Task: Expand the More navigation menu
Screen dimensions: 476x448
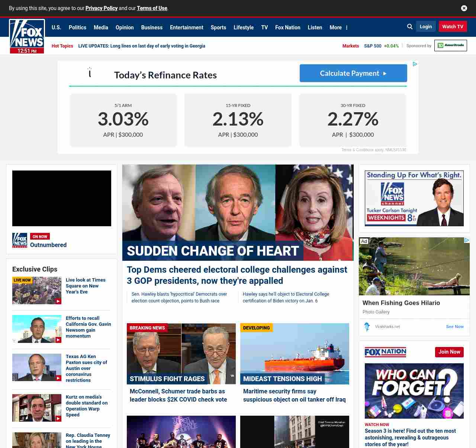Action: pos(338,27)
